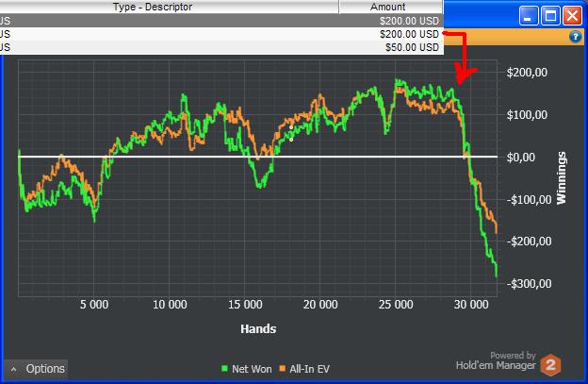
Task: Click the 5 000 hands axis label
Action: [94, 305]
